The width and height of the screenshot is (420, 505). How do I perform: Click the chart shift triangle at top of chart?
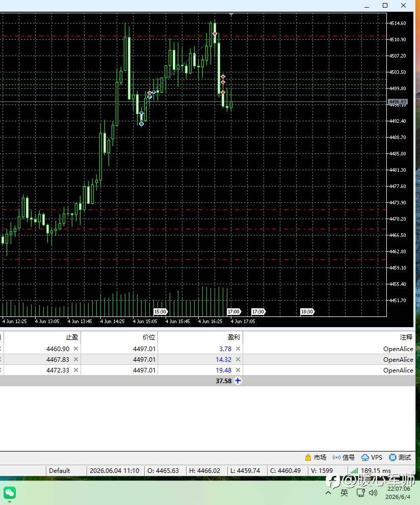pos(231,15)
